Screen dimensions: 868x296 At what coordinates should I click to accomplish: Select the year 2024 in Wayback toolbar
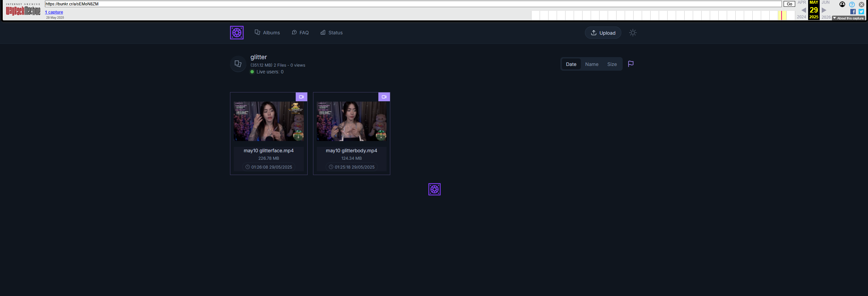pyautogui.click(x=802, y=17)
